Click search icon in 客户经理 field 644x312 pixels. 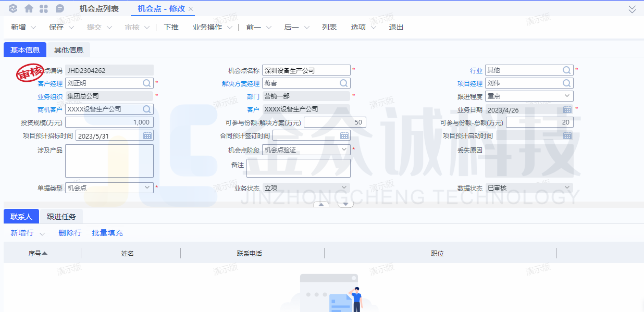[x=147, y=83]
